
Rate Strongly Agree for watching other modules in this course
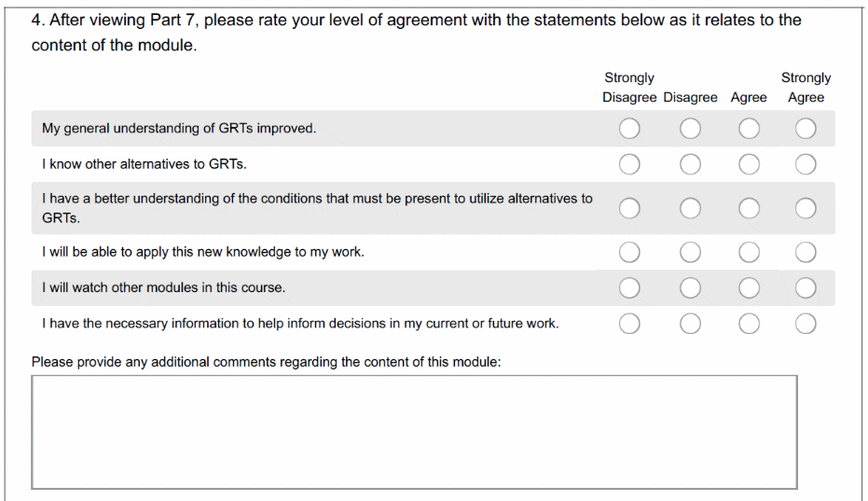(x=806, y=287)
